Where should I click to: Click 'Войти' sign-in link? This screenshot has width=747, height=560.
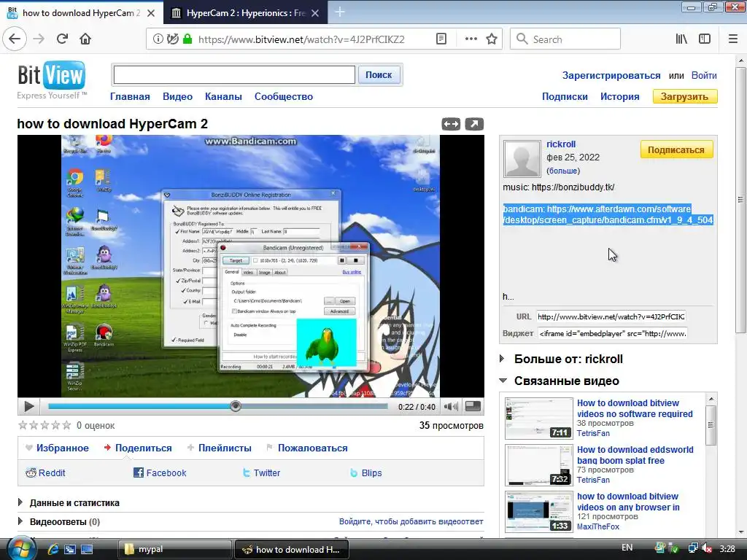pyautogui.click(x=704, y=76)
